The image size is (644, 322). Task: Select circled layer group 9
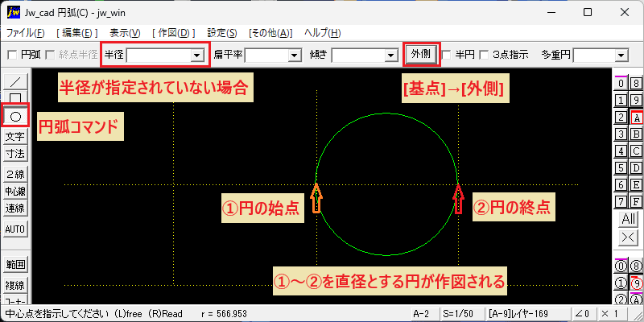636,283
